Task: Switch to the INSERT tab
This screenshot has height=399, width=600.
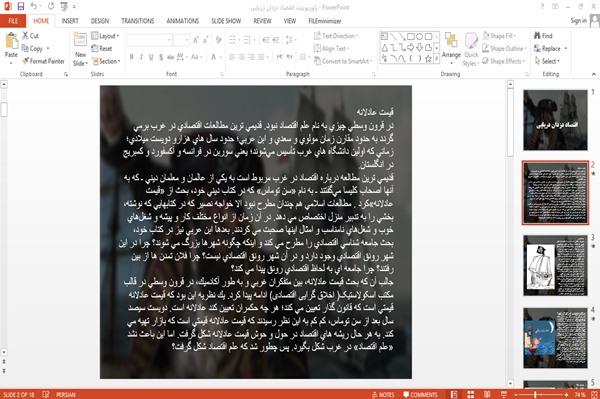Action: [70, 21]
